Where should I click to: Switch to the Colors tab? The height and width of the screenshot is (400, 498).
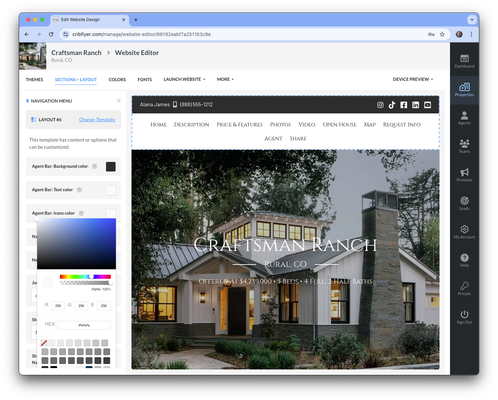tap(117, 80)
